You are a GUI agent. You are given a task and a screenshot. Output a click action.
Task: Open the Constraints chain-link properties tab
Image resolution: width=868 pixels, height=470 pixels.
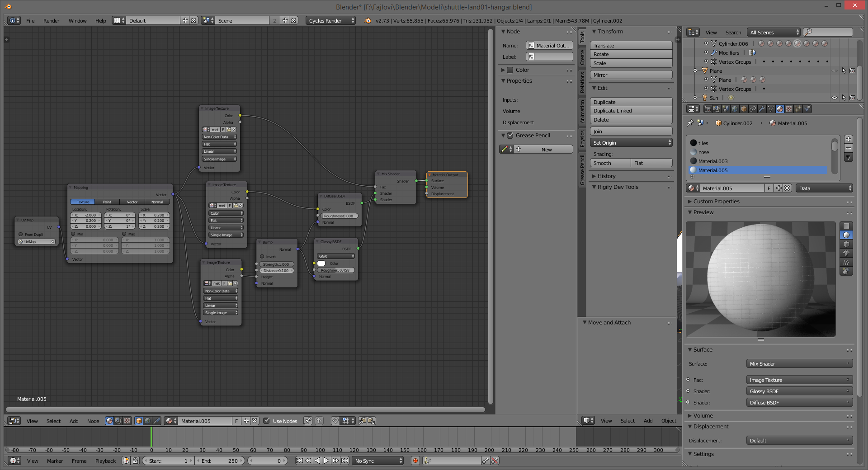(753, 109)
